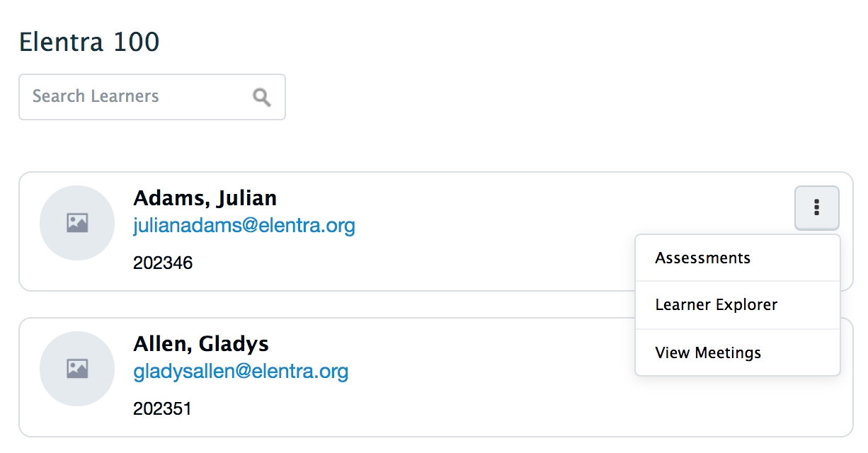868x453 pixels.
Task: Click the Elentra 100 course heading
Action: click(89, 42)
